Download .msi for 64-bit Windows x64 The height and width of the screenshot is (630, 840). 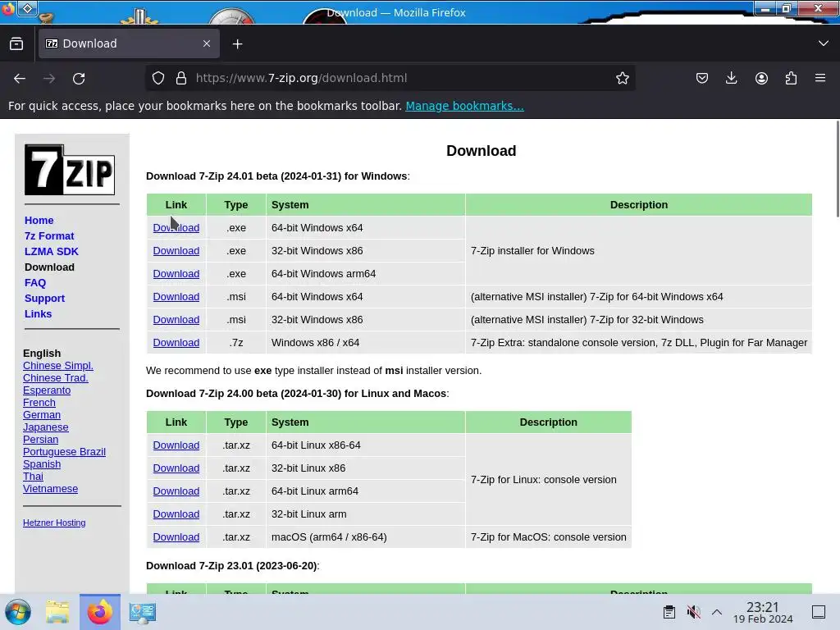coord(176,297)
